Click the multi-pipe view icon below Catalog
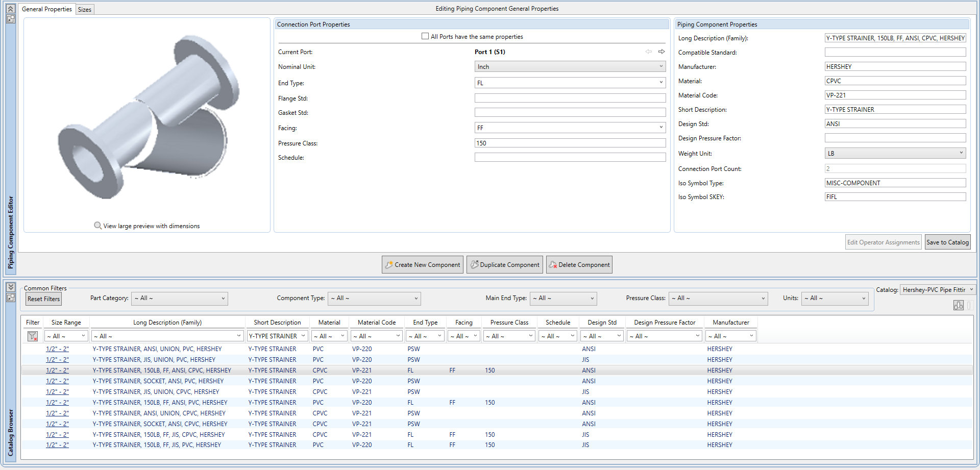The width and height of the screenshot is (980, 470). click(958, 305)
